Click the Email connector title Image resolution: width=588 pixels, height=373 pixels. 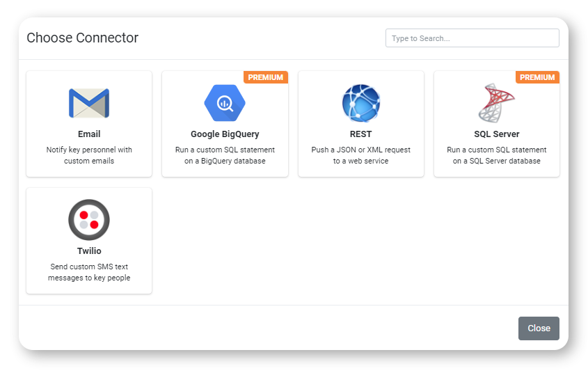click(89, 134)
